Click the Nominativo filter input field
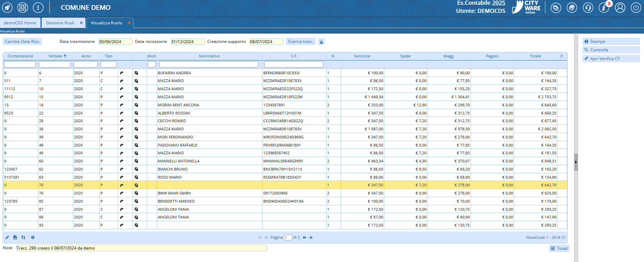The width and height of the screenshot is (644, 262). pyautogui.click(x=209, y=64)
